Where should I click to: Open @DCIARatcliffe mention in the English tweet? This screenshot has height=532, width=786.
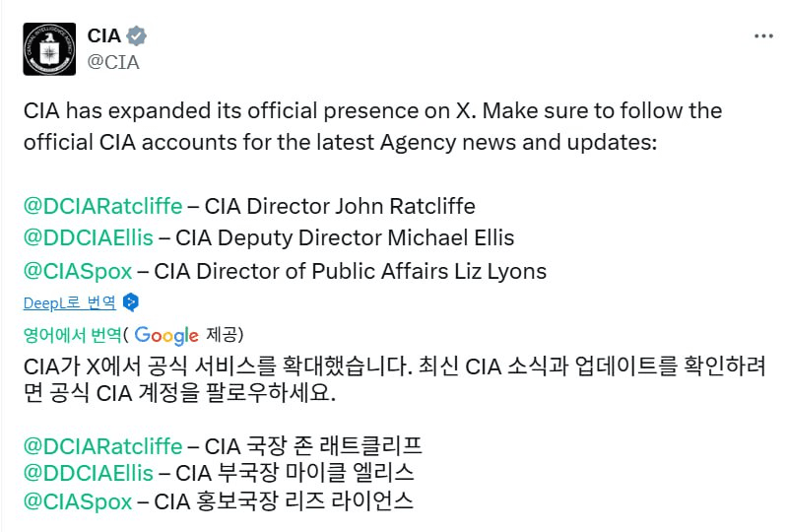(102, 206)
